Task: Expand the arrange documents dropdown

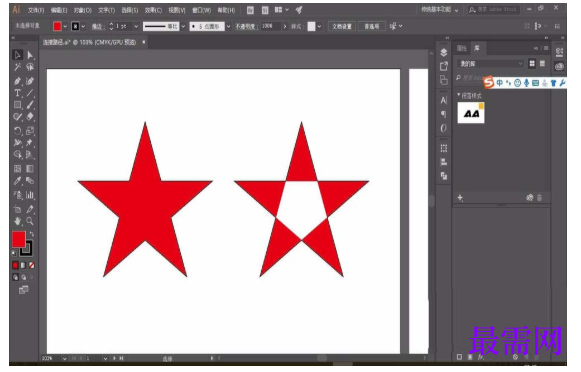Action: (x=287, y=10)
